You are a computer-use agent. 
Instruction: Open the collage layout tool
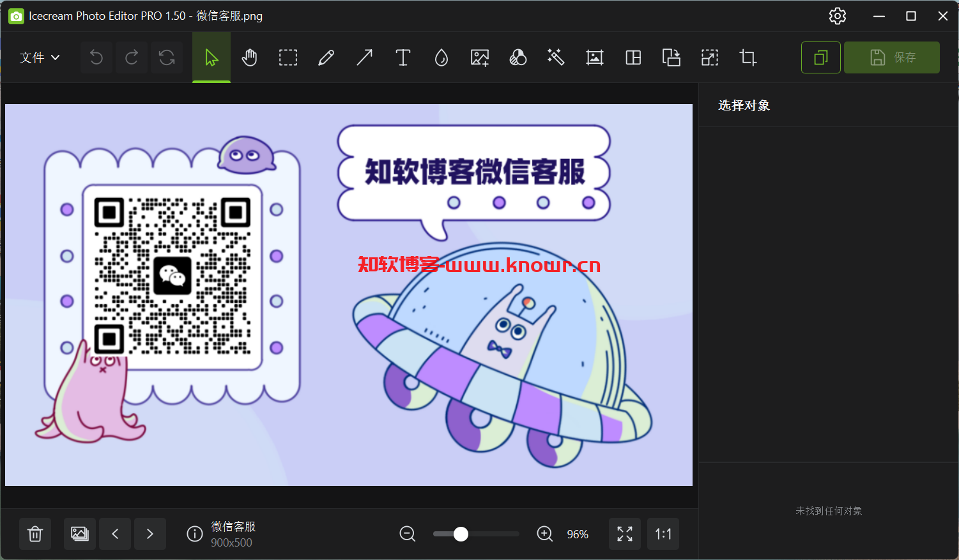click(x=633, y=57)
